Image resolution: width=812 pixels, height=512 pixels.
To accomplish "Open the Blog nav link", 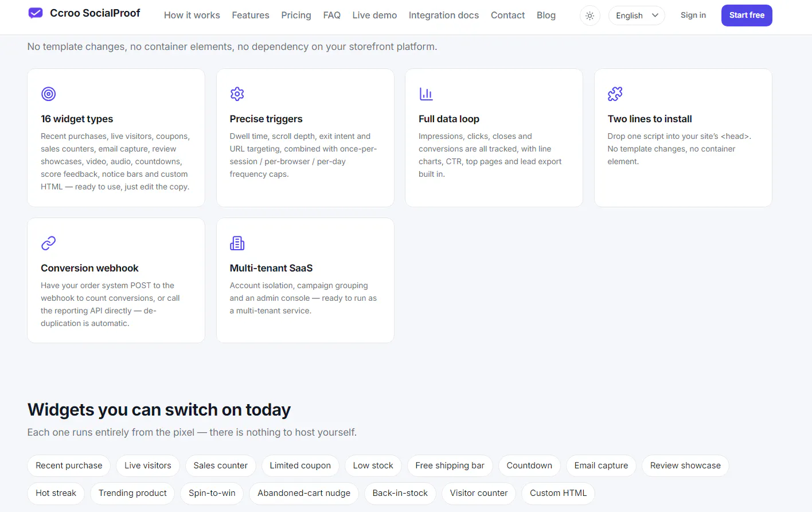I will pyautogui.click(x=546, y=15).
